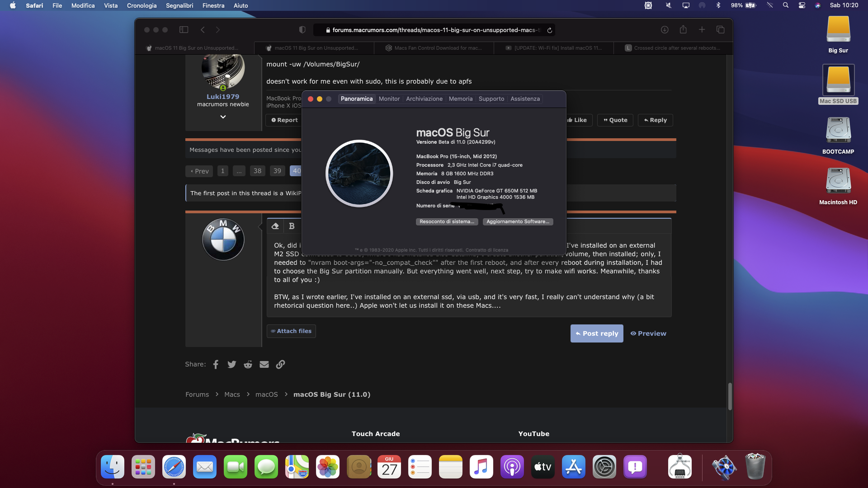Toggle the mute sound icon in menu bar
This screenshot has width=868, height=488.
click(668, 5)
